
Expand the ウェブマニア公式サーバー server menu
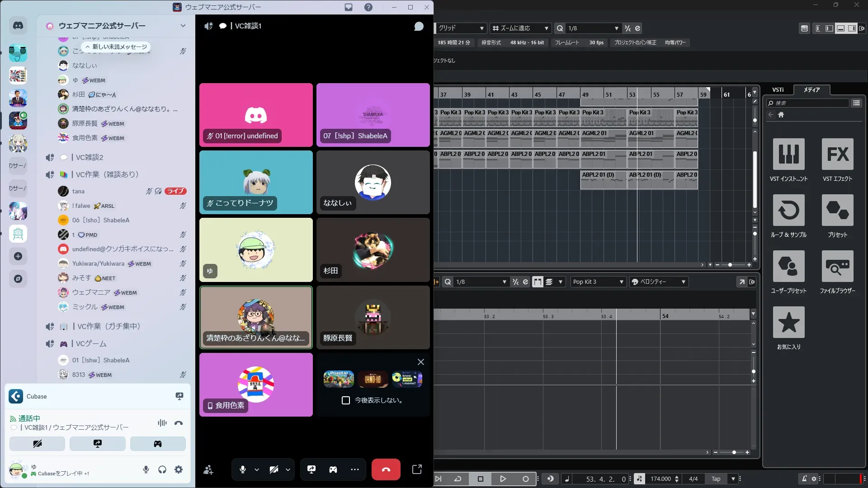coord(183,26)
